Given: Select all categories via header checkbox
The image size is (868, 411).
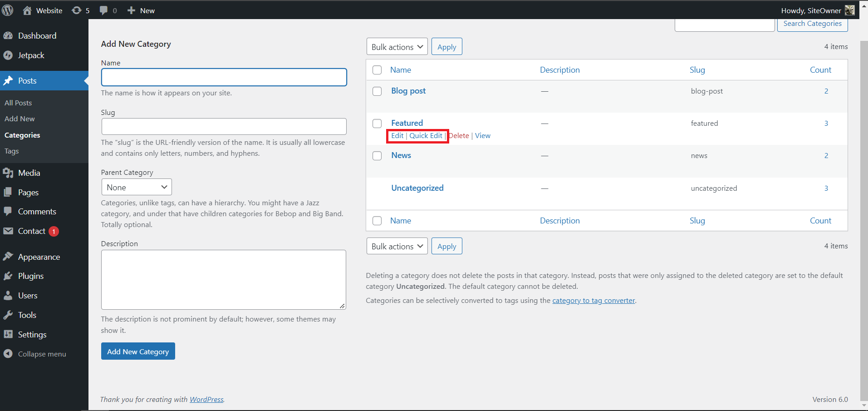Looking at the screenshot, I should [377, 70].
